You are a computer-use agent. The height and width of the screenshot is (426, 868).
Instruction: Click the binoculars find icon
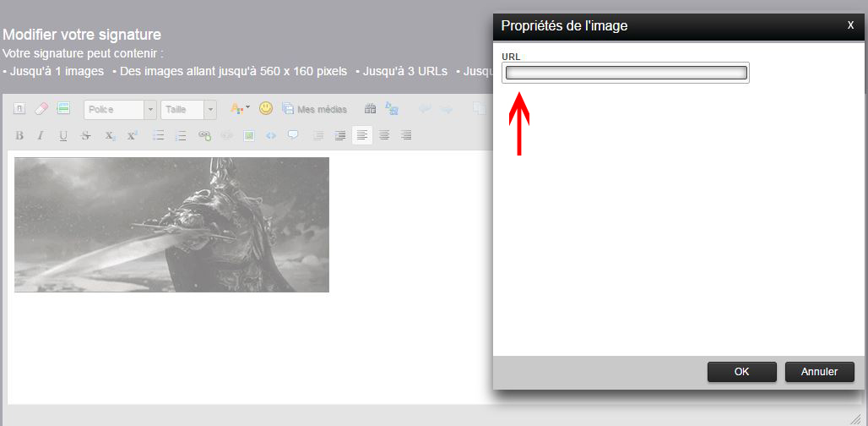point(370,108)
